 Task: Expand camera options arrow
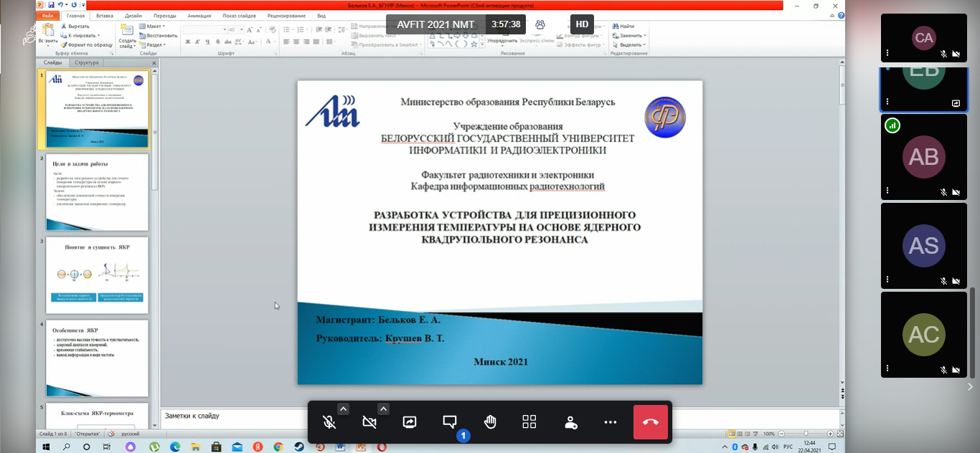384,409
